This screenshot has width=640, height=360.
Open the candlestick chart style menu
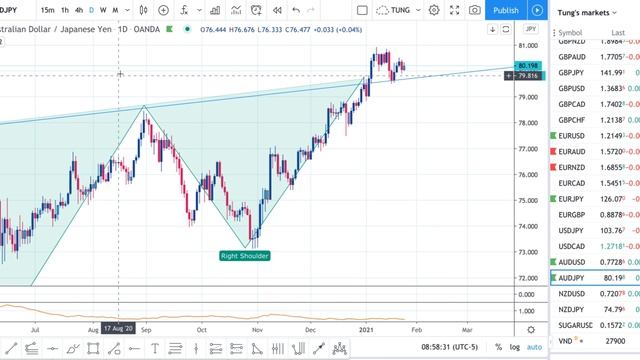pyautogui.click(x=143, y=10)
